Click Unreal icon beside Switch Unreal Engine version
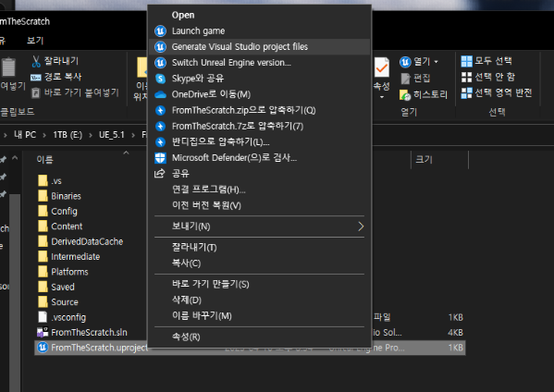 160,63
